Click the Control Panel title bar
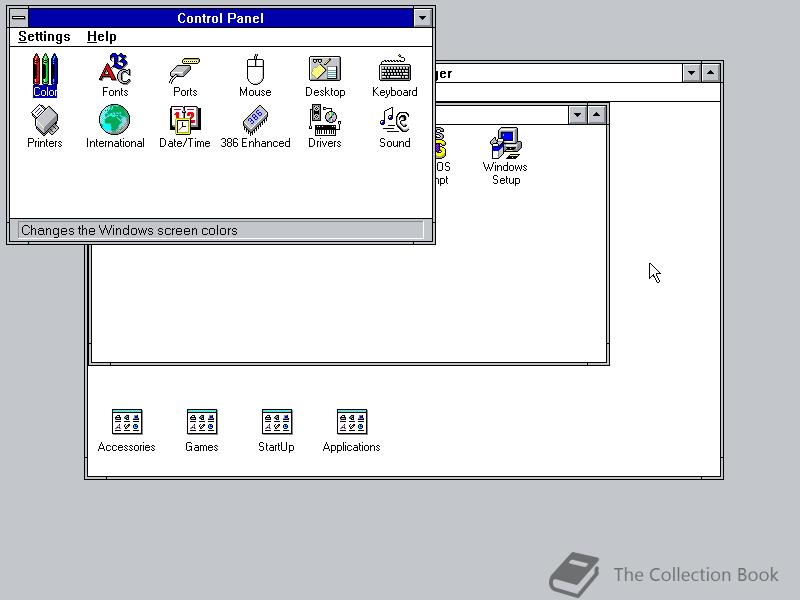The image size is (800, 600). (220, 18)
